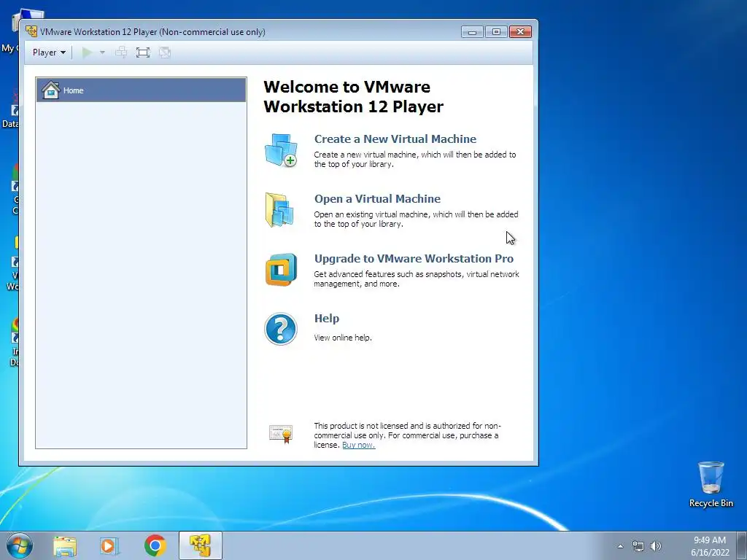747x560 pixels.
Task: Click the green Power On play button
Action: [87, 52]
